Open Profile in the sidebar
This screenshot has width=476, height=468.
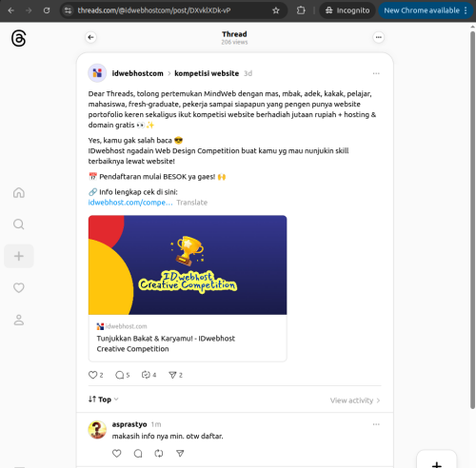pyautogui.click(x=19, y=320)
